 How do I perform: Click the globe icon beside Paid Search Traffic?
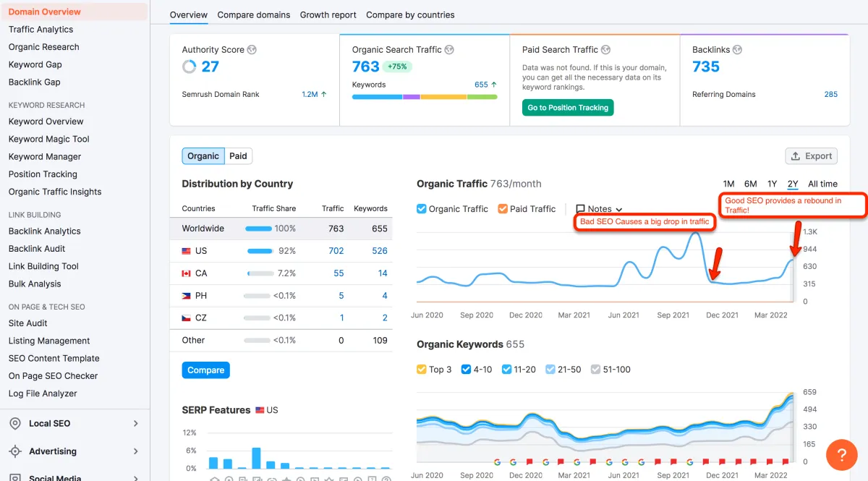(606, 50)
